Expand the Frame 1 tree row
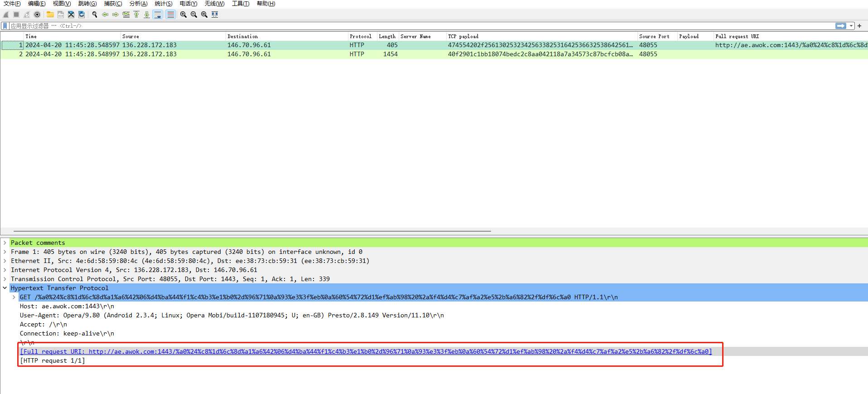This screenshot has height=394, width=868. tap(5, 252)
